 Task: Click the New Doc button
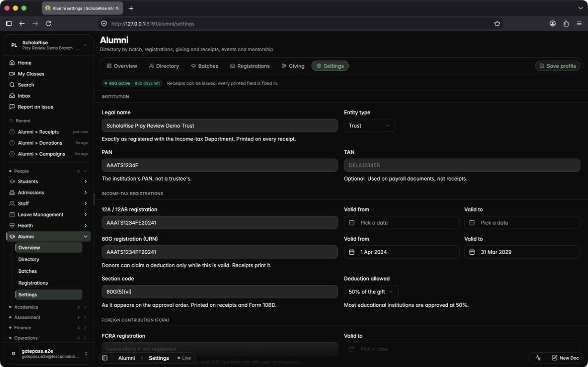tap(565, 358)
